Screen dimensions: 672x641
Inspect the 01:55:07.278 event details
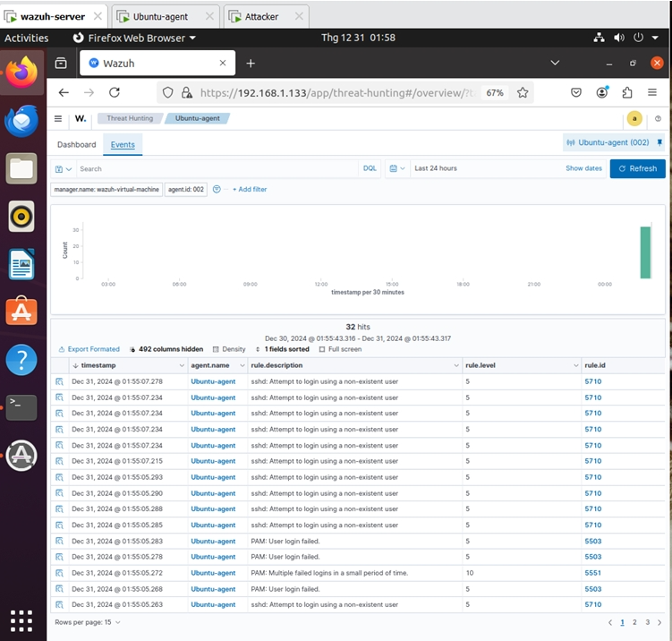pyautogui.click(x=59, y=381)
